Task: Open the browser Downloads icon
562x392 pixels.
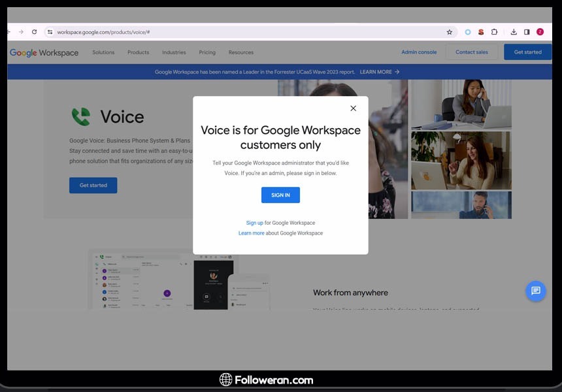Action: tap(514, 32)
